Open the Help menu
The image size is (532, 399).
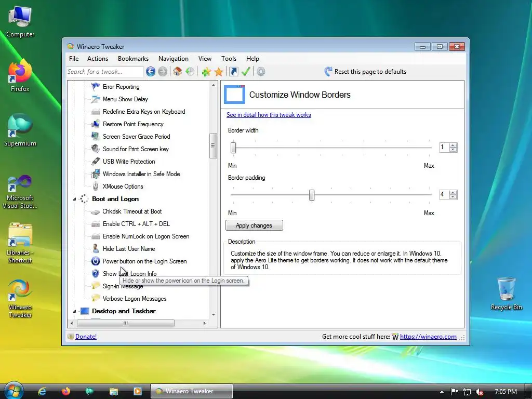(x=252, y=59)
